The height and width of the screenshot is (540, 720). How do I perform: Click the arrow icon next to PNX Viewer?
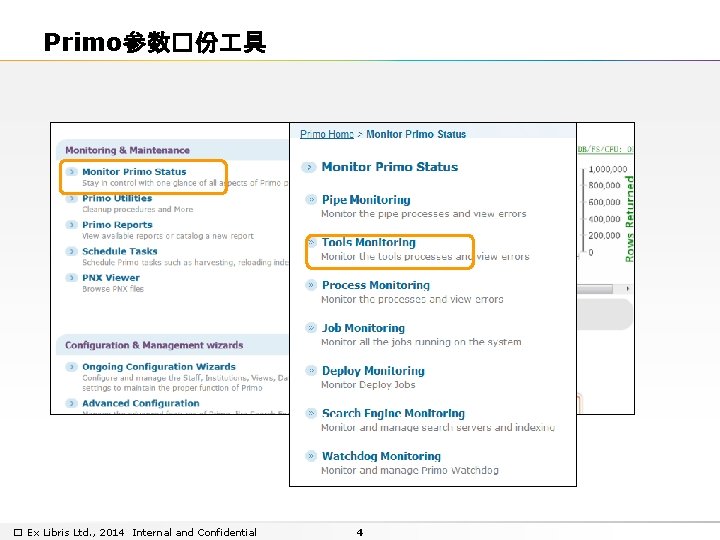(71, 277)
